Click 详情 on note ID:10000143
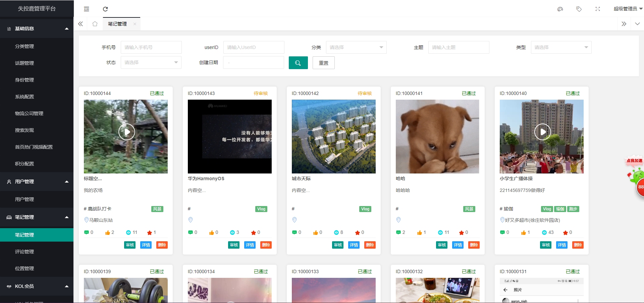Image resolution: width=644 pixels, height=303 pixels. 250,245
